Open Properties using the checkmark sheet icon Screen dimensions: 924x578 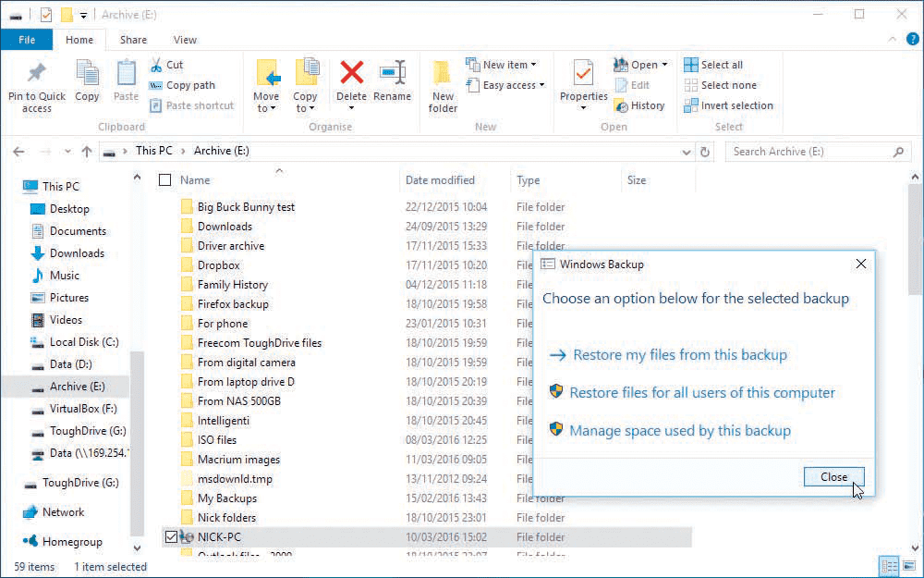pyautogui.click(x=583, y=74)
